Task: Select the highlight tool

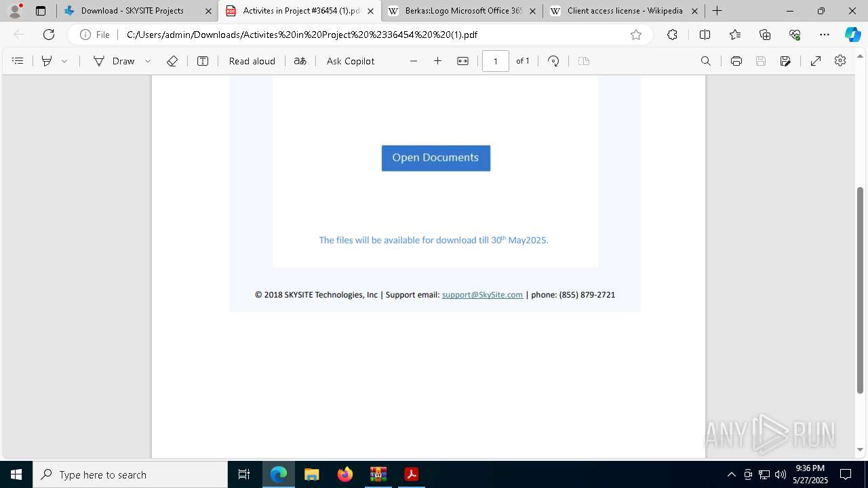Action: (47, 61)
